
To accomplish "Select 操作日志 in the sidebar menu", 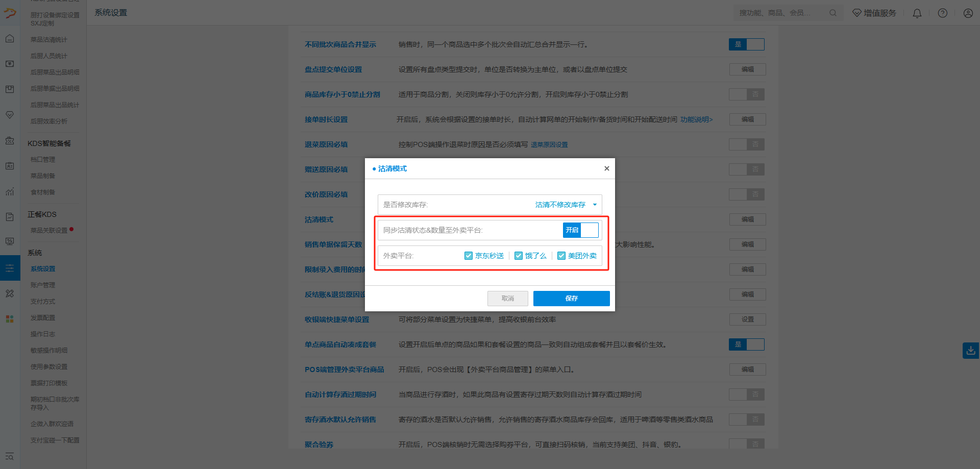I will coord(43,334).
